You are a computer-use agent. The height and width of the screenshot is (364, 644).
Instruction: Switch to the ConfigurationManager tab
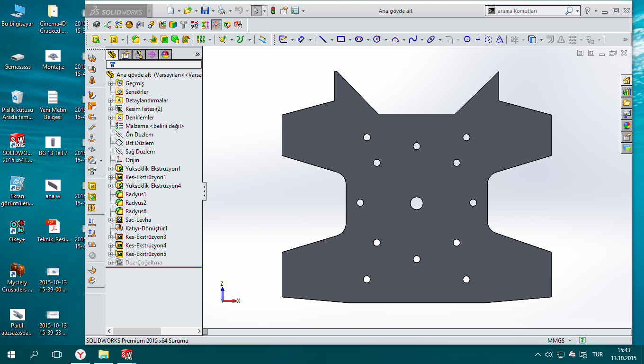138,55
